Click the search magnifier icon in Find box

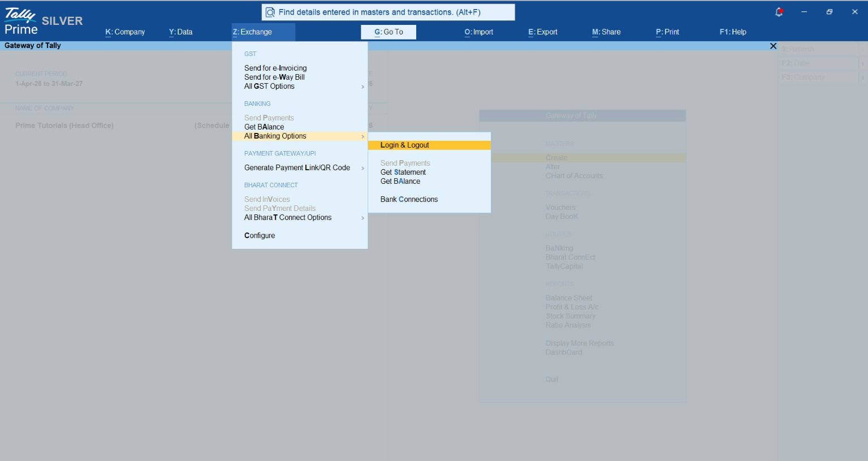tap(270, 12)
